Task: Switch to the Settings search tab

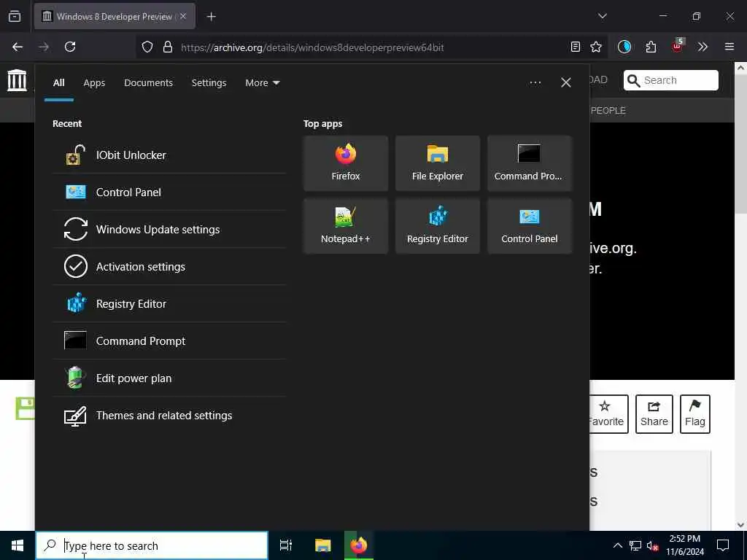Action: [209, 83]
